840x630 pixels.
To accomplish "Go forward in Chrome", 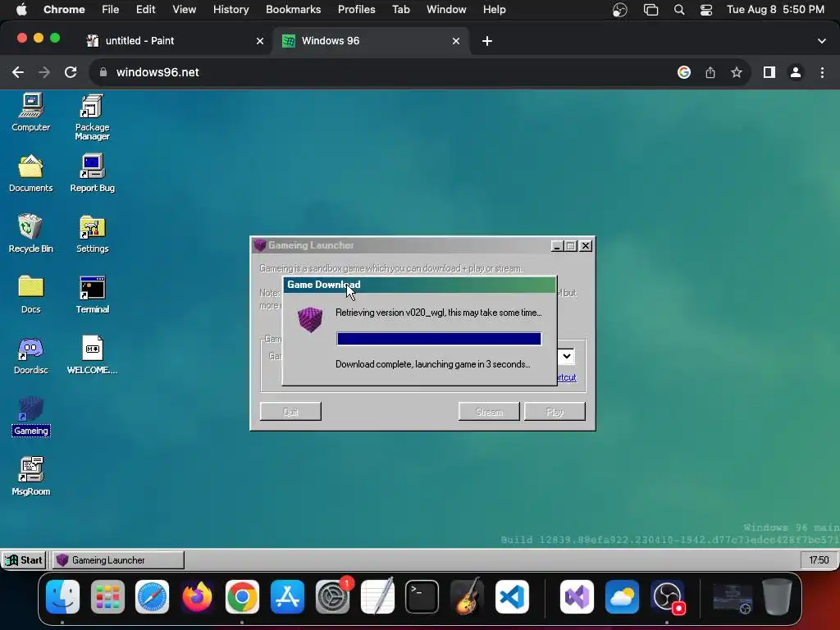I will pyautogui.click(x=44, y=72).
